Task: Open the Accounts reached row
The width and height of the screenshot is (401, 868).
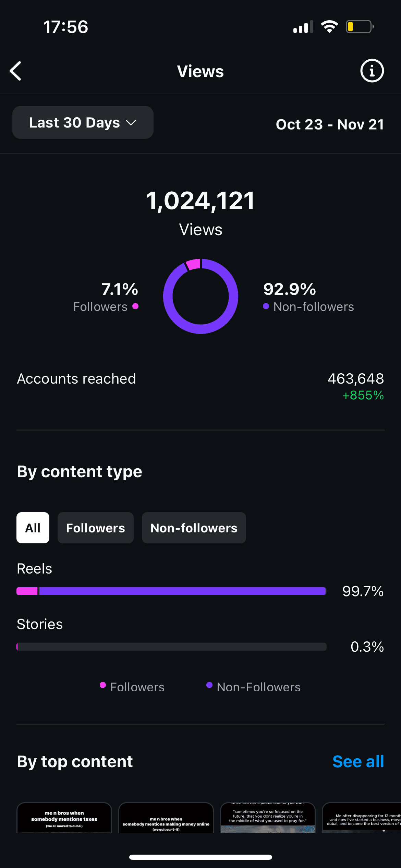Action: click(x=200, y=387)
